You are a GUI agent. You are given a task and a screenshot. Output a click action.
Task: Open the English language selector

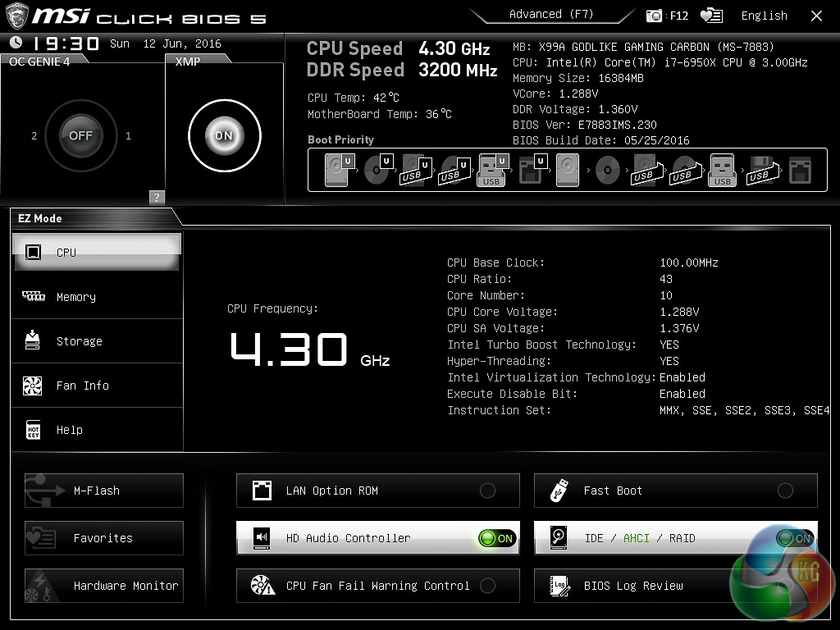764,16
